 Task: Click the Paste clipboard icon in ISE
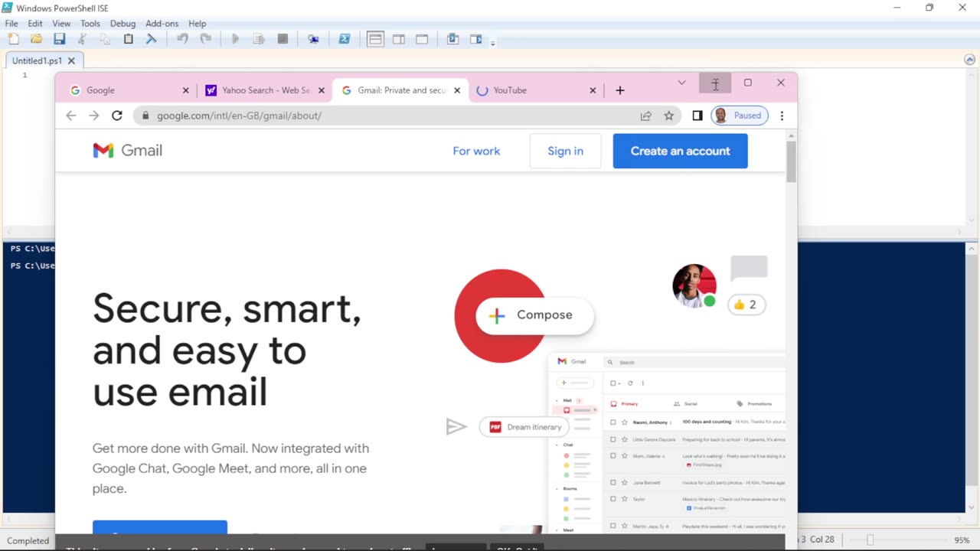pos(128,39)
